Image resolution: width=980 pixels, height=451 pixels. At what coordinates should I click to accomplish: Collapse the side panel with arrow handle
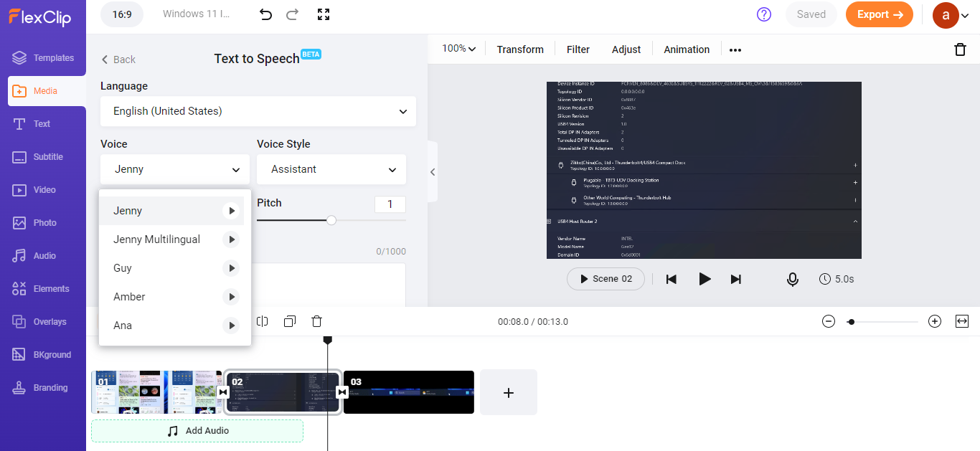click(x=432, y=172)
